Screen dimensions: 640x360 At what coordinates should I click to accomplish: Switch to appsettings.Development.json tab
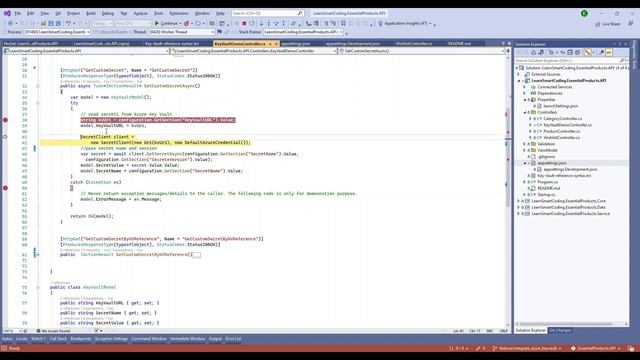click(353, 44)
